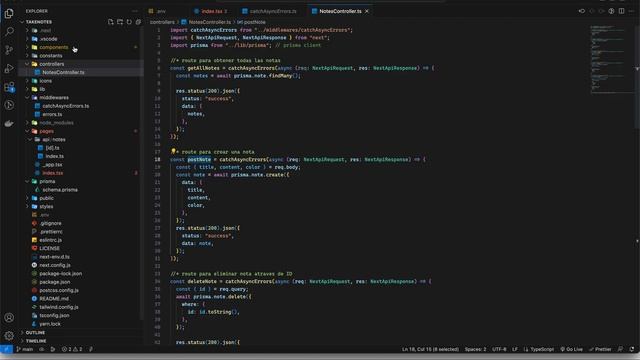
Task: Open the Explorer view in activity bar
Action: tap(9, 13)
